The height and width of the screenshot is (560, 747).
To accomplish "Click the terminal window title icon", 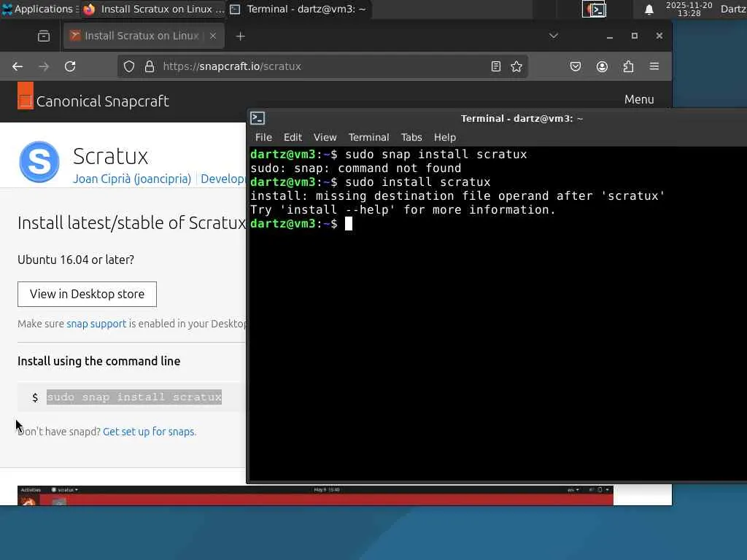I will (x=258, y=118).
